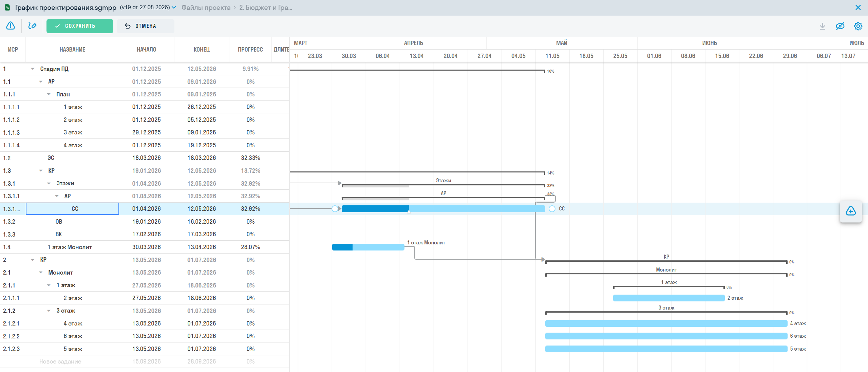
Task: Click the link-dependencies toolbar icon
Action: 32,26
